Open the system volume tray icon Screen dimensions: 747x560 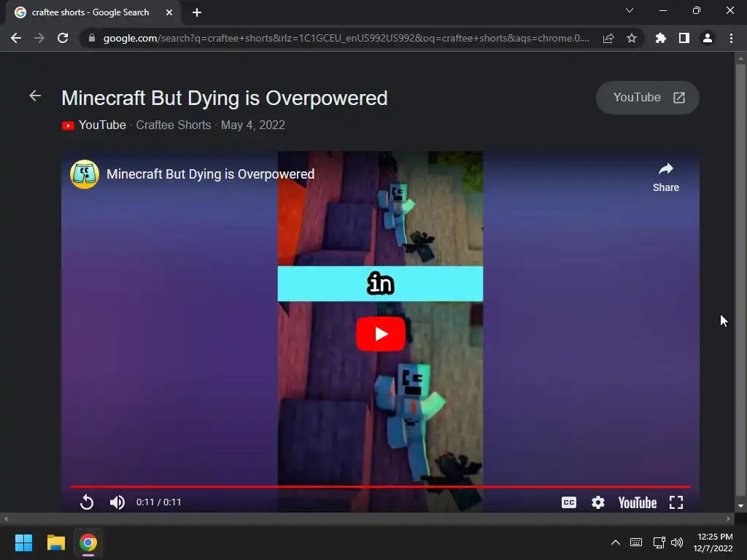pos(677,542)
